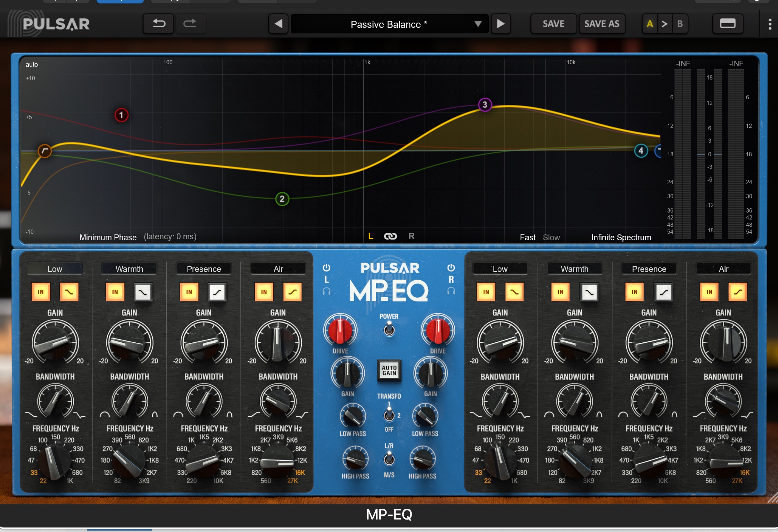Turn the left DRIVE knob

pos(340,331)
